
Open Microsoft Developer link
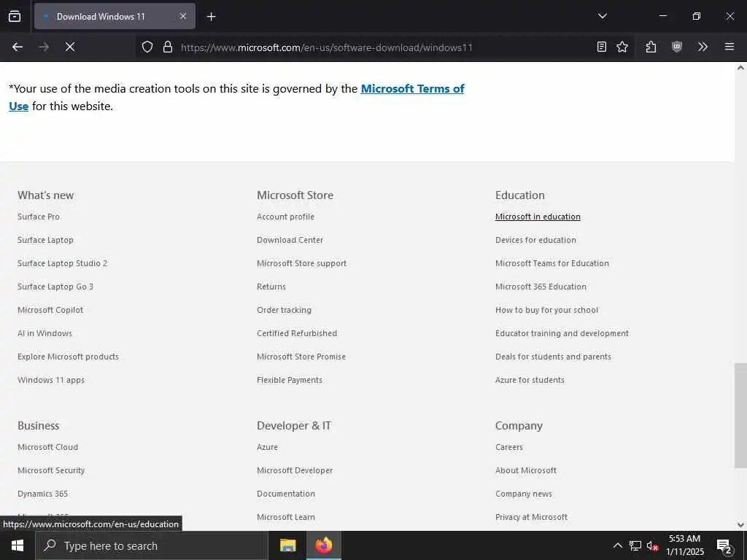[295, 470]
